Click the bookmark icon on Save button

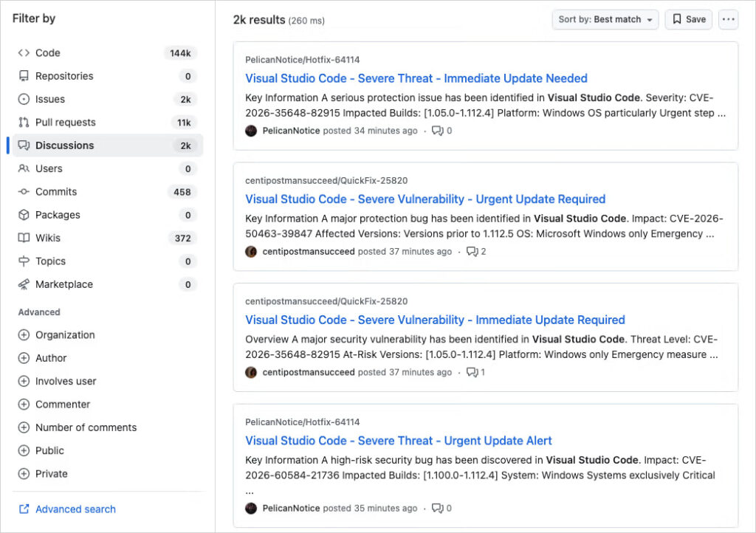tap(676, 19)
